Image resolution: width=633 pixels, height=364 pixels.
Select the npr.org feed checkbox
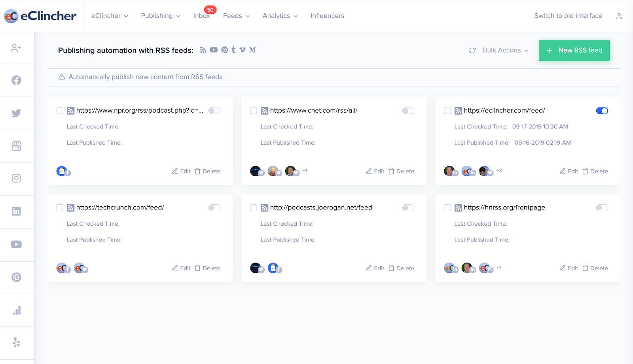60,111
